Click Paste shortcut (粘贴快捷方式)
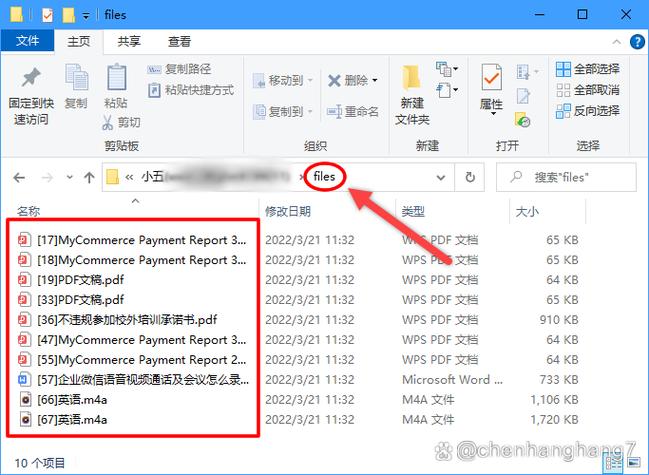 click(x=191, y=90)
